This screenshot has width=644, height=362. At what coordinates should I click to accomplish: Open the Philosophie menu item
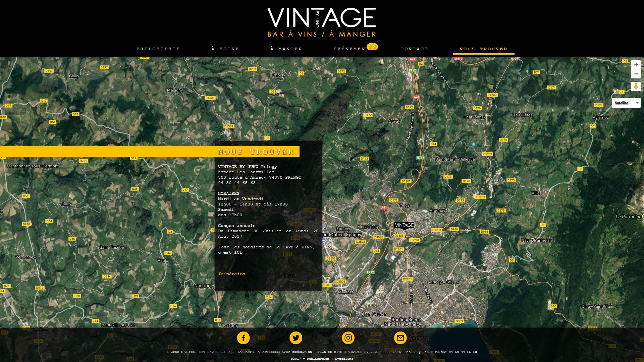158,49
